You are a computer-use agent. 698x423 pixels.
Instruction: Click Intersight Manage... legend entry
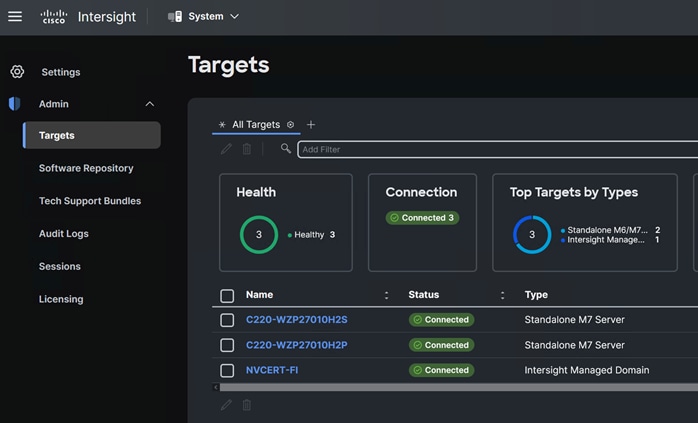tap(610, 240)
